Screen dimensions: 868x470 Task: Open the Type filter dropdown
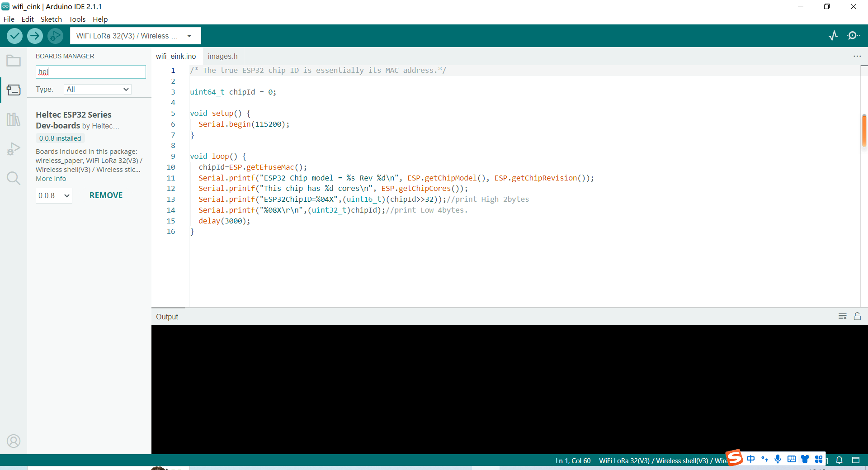tap(98, 90)
